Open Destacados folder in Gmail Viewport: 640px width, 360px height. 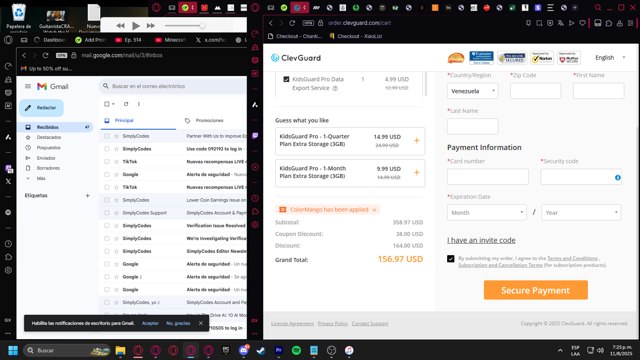tap(49, 138)
